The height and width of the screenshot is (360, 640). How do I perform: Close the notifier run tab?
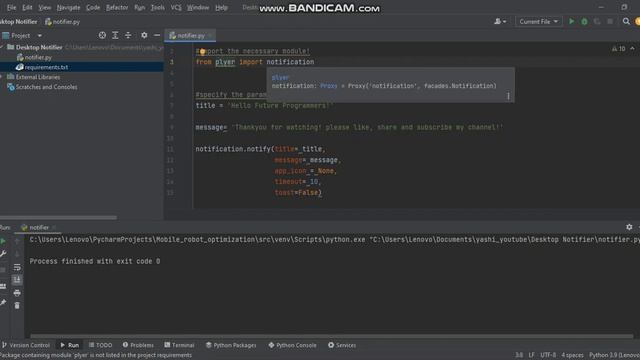tap(54, 227)
